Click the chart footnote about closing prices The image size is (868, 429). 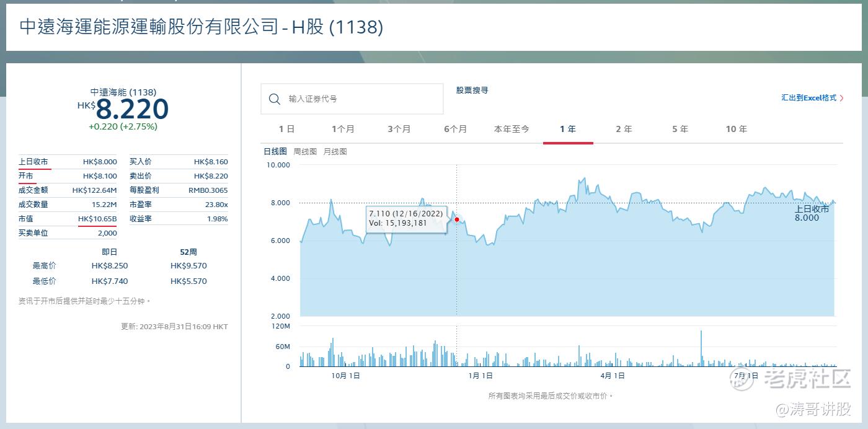point(551,396)
